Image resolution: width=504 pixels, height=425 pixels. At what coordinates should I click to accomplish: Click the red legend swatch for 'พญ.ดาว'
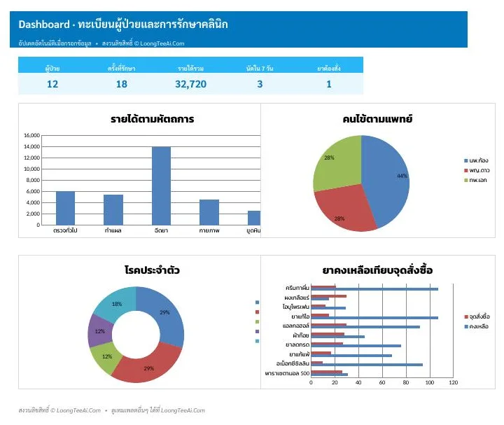(465, 170)
